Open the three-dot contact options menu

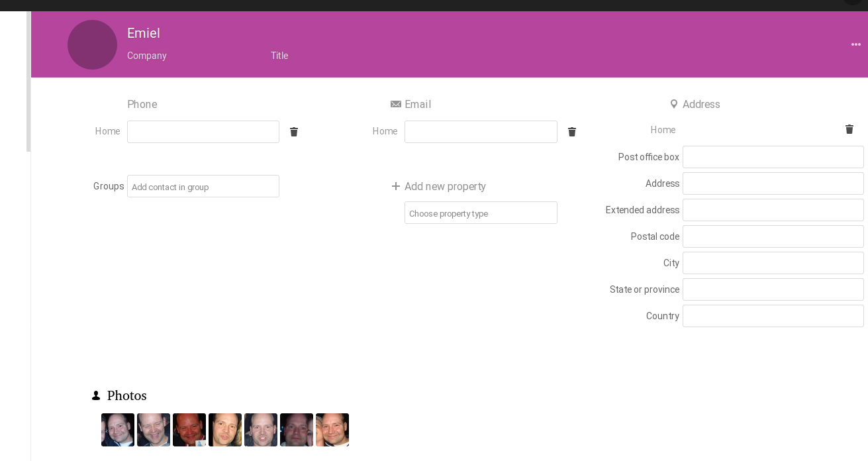click(856, 45)
